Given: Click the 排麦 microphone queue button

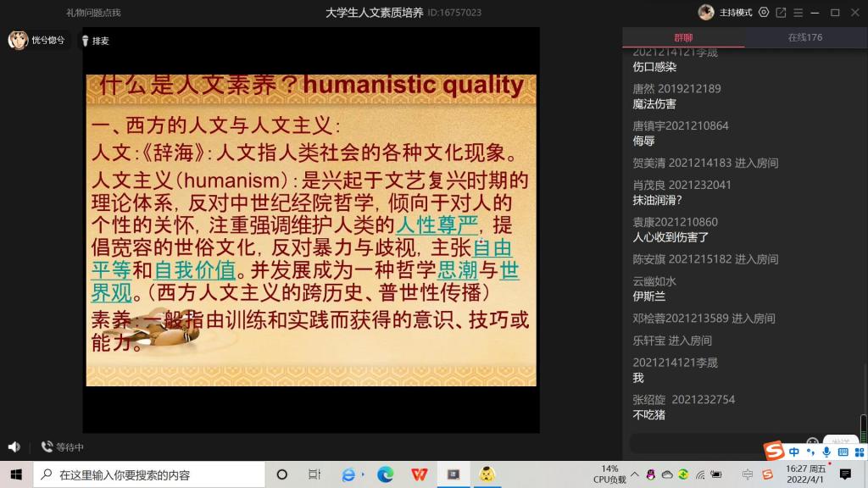Looking at the screenshot, I should click(94, 41).
